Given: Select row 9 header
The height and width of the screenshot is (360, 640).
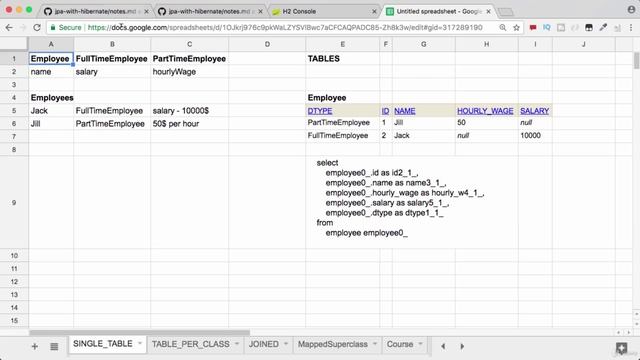Looking at the screenshot, I should 14,202.
